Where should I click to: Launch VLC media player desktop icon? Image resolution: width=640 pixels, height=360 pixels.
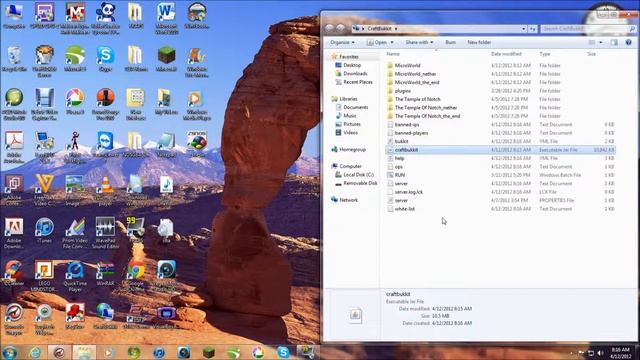click(105, 190)
